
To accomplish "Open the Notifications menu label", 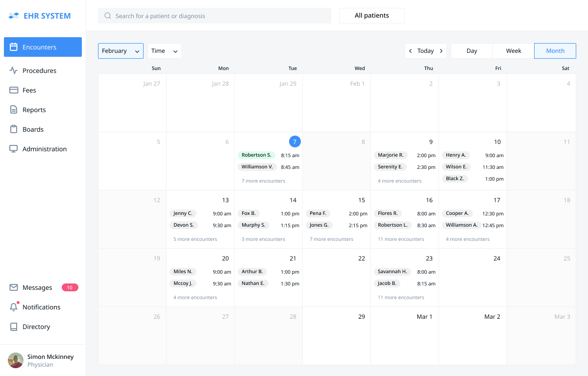I will pos(42,307).
